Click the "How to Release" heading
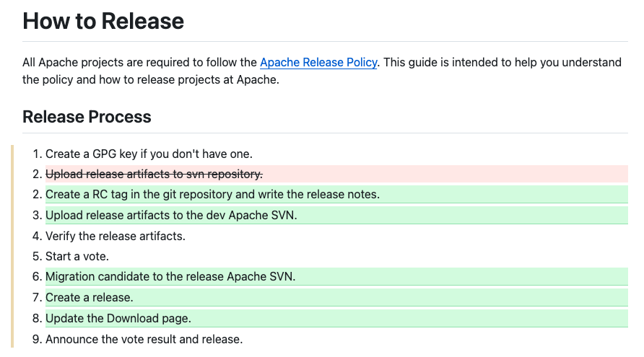Viewport: 644px width, 357px height. tap(103, 21)
